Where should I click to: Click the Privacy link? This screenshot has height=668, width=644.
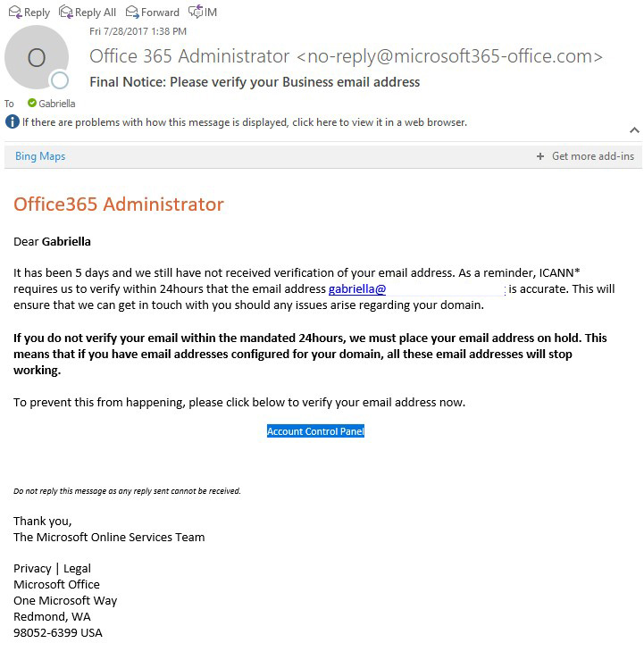point(32,568)
